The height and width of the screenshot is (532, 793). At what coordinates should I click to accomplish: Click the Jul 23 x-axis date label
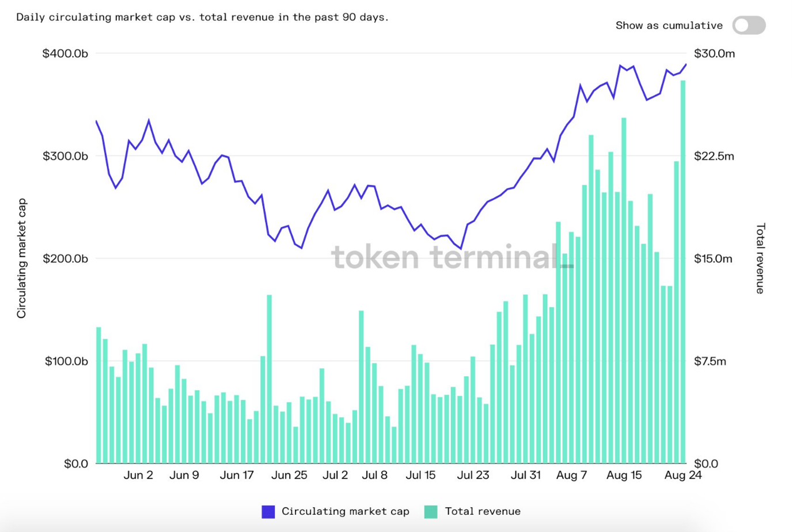(x=473, y=475)
